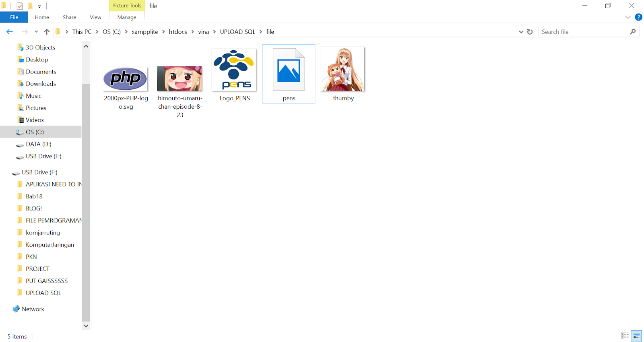Click the Properties quick access checkmark icon
This screenshot has height=342, width=644.
(x=19, y=6)
